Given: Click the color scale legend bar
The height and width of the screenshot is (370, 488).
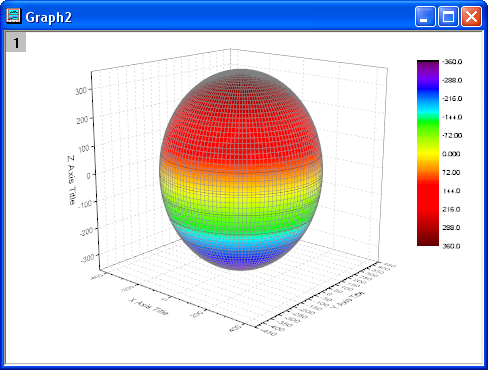Looking at the screenshot, I should [x=428, y=153].
